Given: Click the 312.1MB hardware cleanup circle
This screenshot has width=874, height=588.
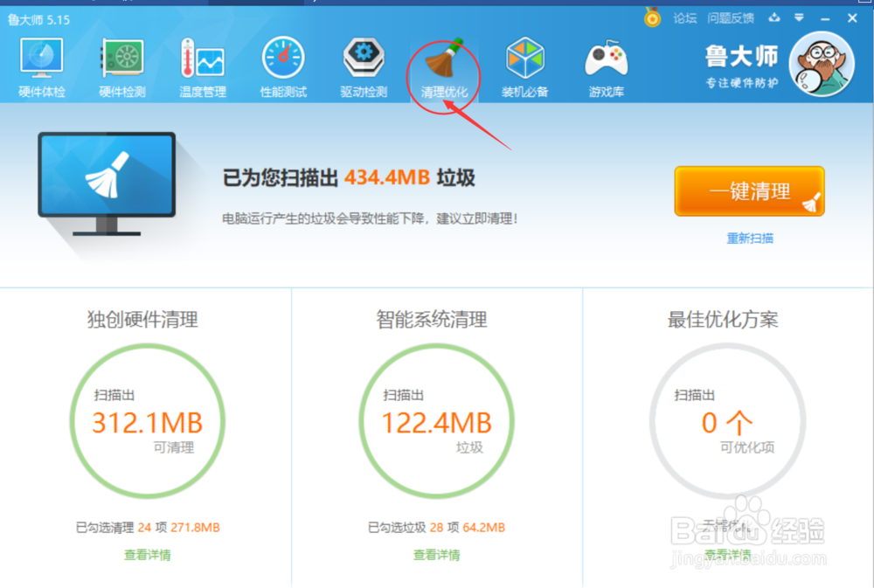Looking at the screenshot, I should pyautogui.click(x=148, y=421).
